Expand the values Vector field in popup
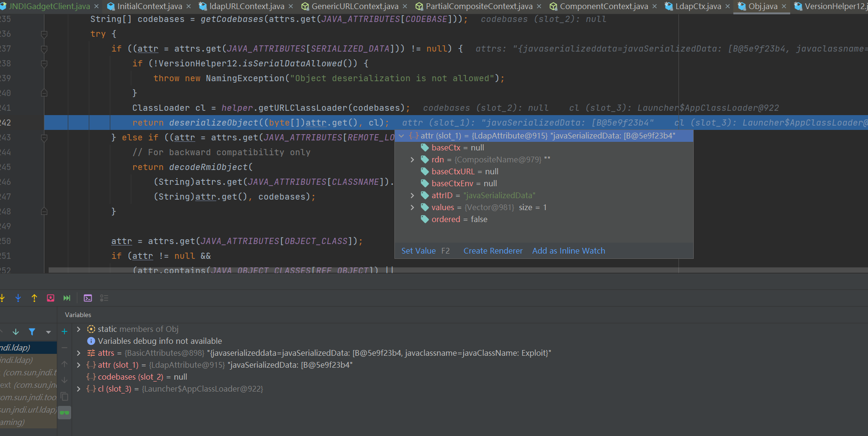 413,207
